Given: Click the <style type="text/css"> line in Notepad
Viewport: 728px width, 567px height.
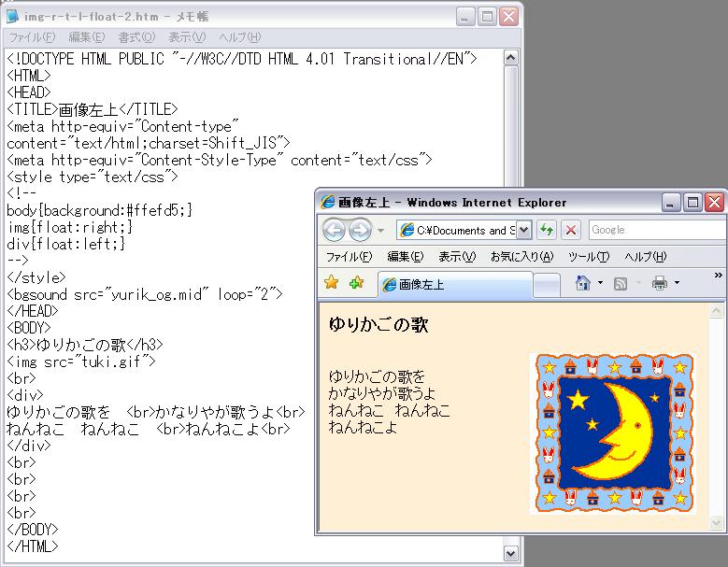Looking at the screenshot, I should point(93,177).
